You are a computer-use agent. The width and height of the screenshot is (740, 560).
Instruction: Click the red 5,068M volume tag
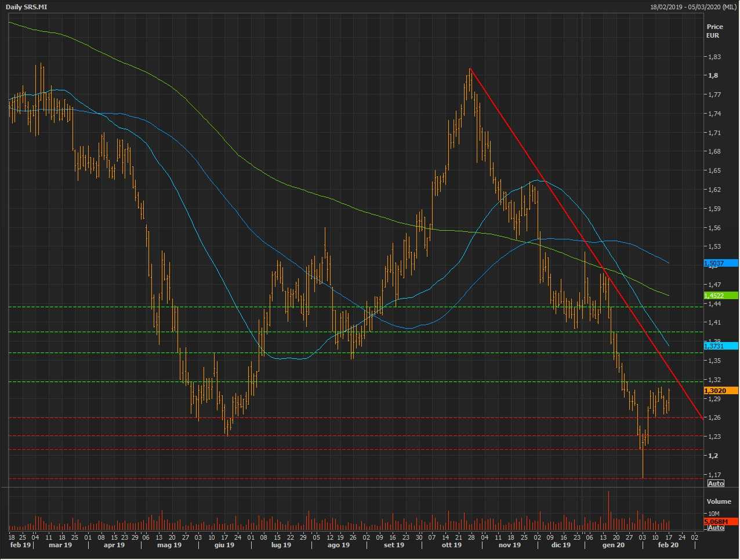pyautogui.click(x=720, y=522)
